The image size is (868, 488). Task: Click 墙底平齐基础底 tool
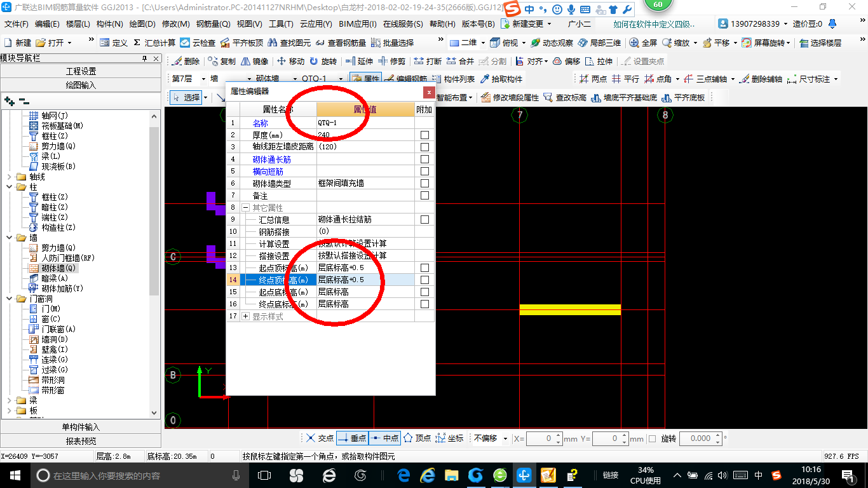[x=624, y=97]
